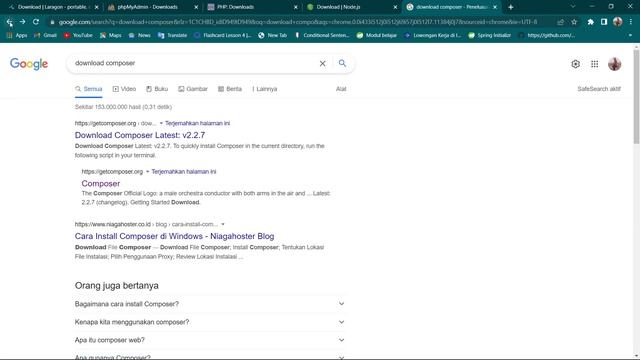Image resolution: width=640 pixels, height=360 pixels.
Task: Bookmark this page with the star icon
Action: click(574, 22)
